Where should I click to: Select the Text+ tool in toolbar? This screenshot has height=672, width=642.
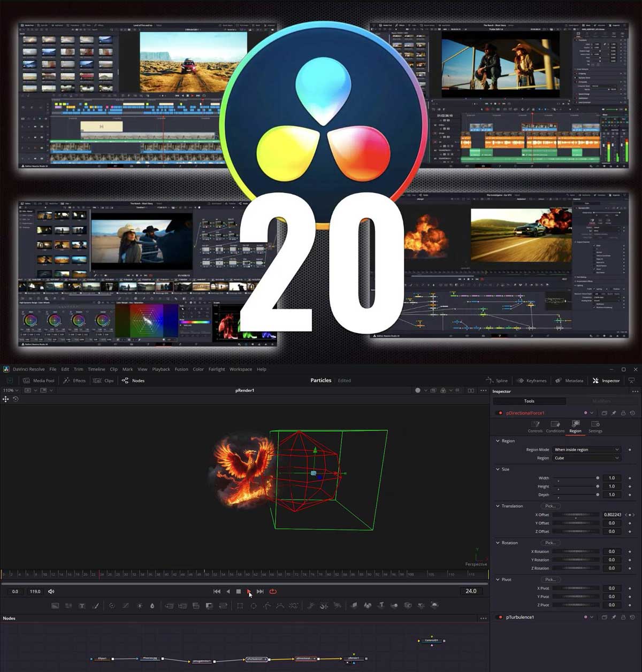[x=82, y=606]
